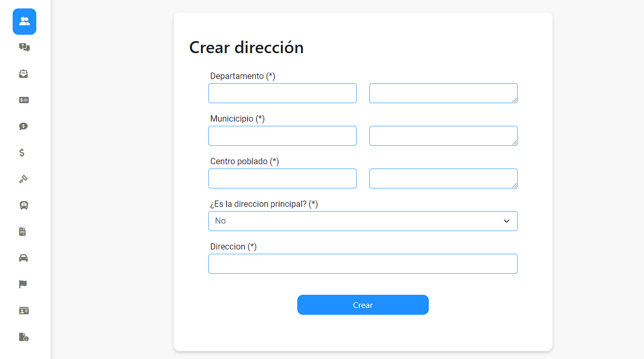
Task: Open the ID card icon in sidebar
Action: point(24,311)
